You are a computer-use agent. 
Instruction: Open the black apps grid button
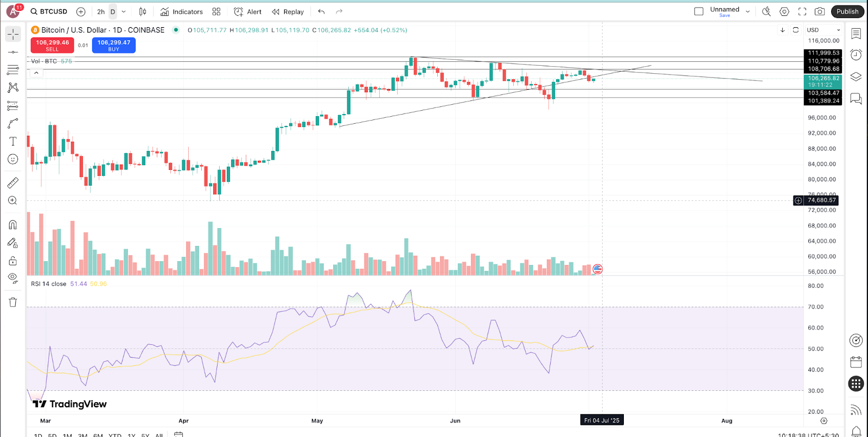(856, 384)
